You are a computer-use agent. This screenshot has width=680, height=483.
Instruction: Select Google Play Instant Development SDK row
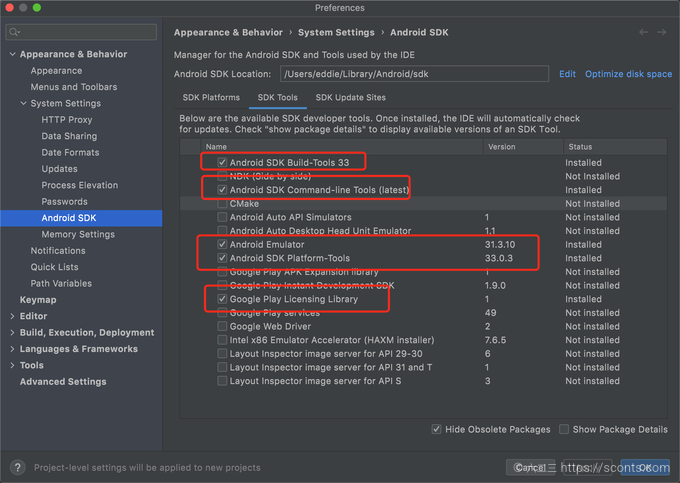click(x=423, y=285)
